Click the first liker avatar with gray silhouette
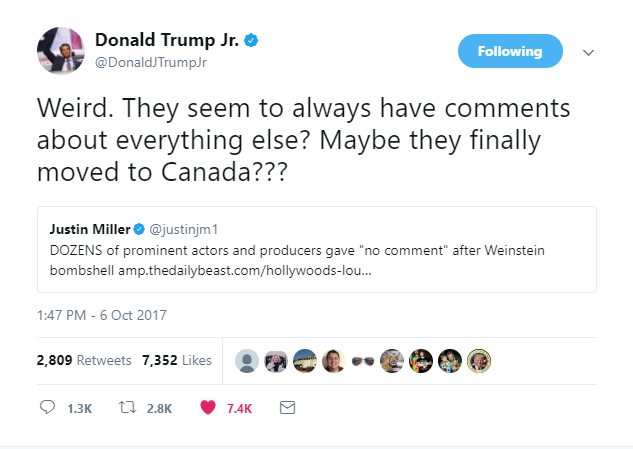 (x=246, y=361)
